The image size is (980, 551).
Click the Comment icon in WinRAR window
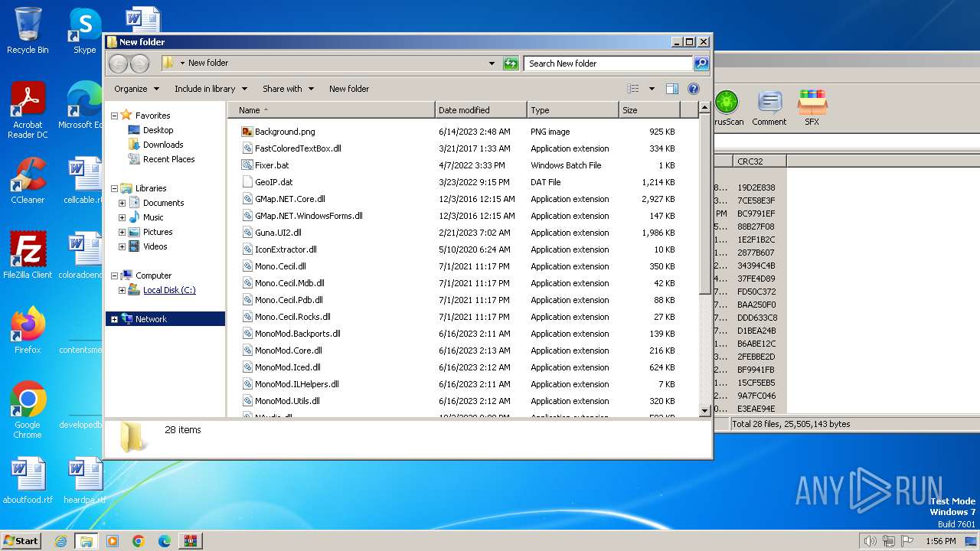pos(769,108)
